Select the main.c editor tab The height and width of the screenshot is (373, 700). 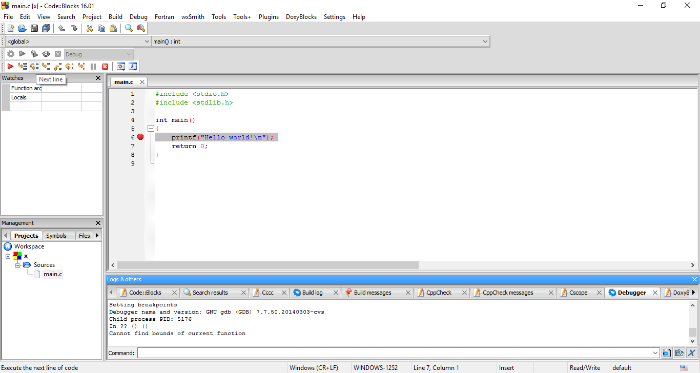pyautogui.click(x=124, y=82)
